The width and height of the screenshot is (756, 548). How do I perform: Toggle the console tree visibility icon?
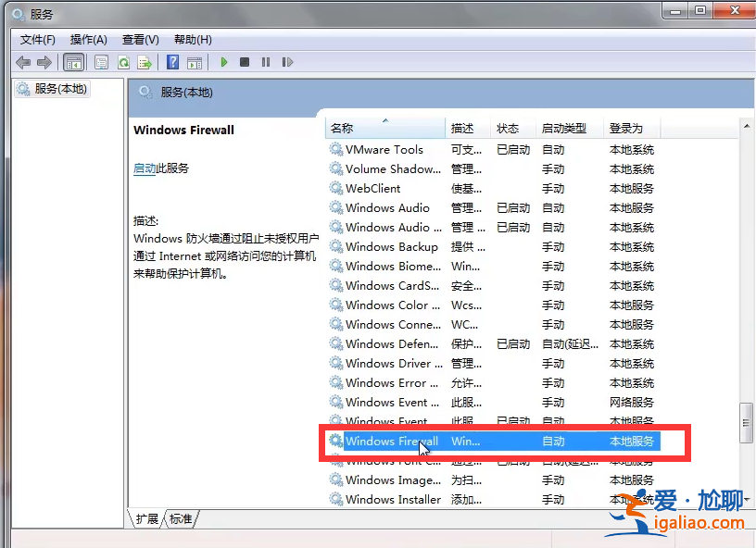[74, 62]
